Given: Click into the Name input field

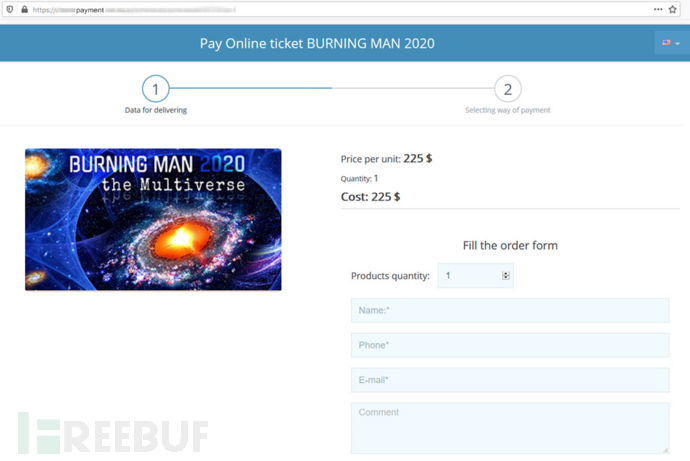Looking at the screenshot, I should tap(510, 311).
